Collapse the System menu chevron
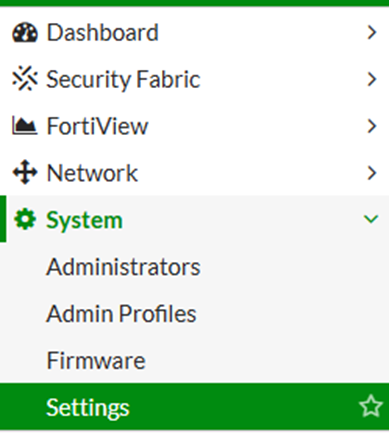 (371, 219)
